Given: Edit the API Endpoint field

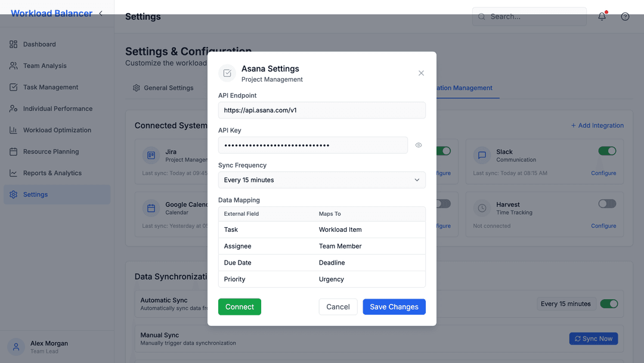Looking at the screenshot, I should tap(321, 110).
